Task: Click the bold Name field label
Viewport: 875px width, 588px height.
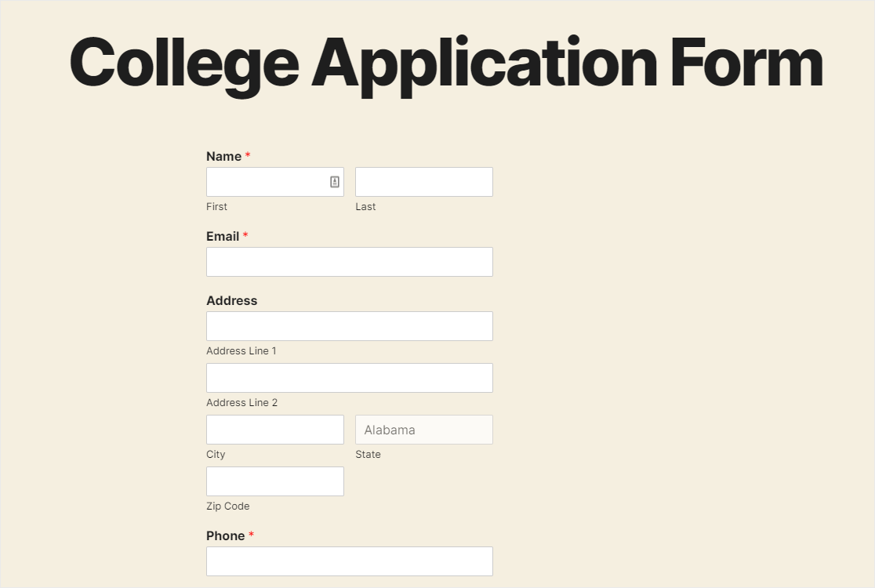Action: (x=223, y=157)
